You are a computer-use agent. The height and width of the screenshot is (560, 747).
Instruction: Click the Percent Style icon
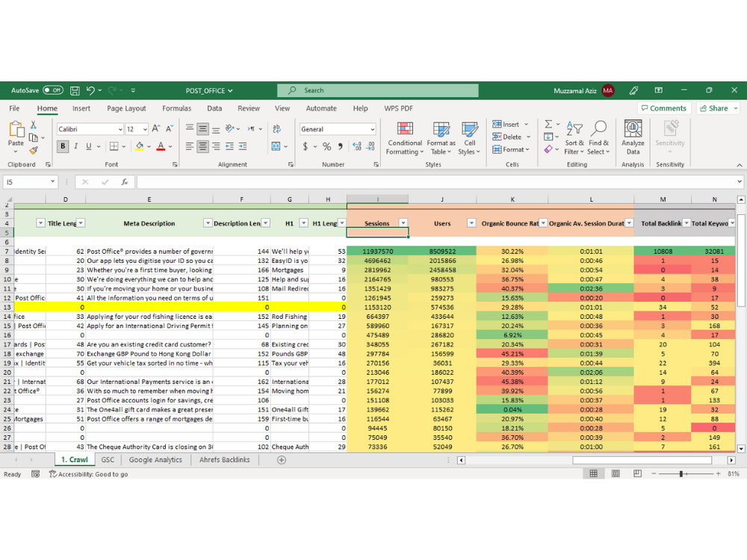[x=327, y=146]
